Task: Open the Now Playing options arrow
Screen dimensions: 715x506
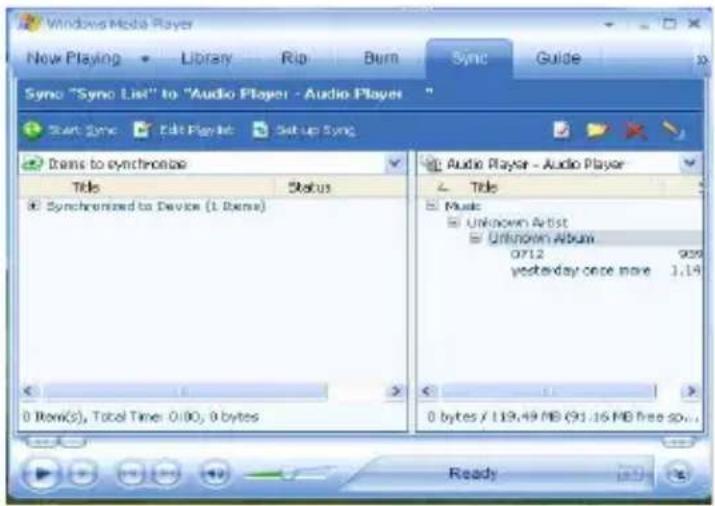Action: (x=145, y=59)
